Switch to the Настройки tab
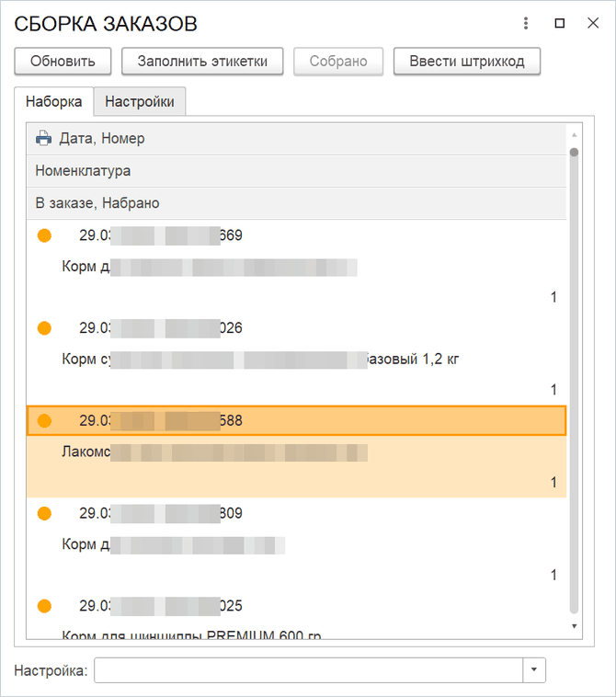 click(140, 101)
